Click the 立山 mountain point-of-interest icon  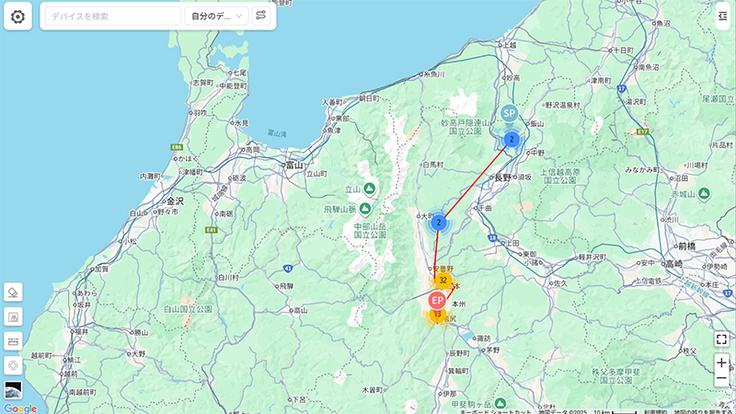[x=369, y=189]
